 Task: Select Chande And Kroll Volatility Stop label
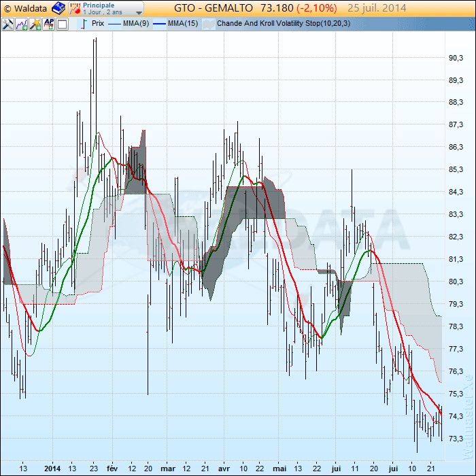pyautogui.click(x=284, y=23)
